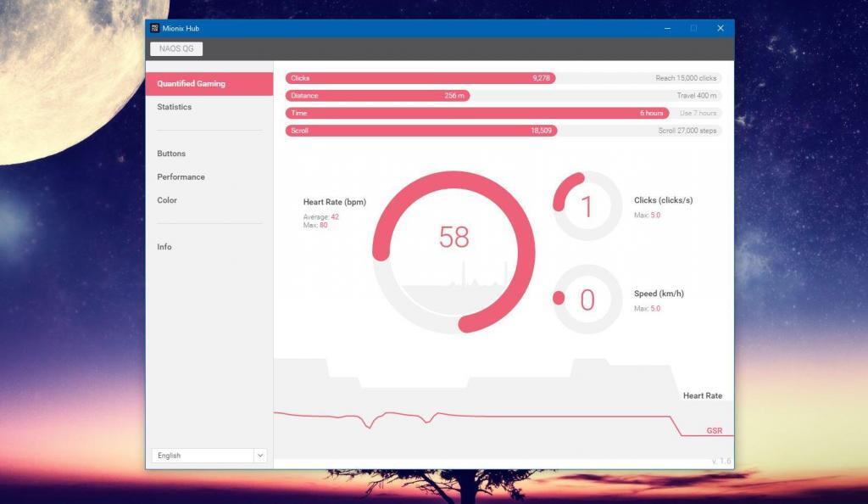Screen dimensions: 868x504
Task: Click the Scroll progress bar
Action: (421, 131)
